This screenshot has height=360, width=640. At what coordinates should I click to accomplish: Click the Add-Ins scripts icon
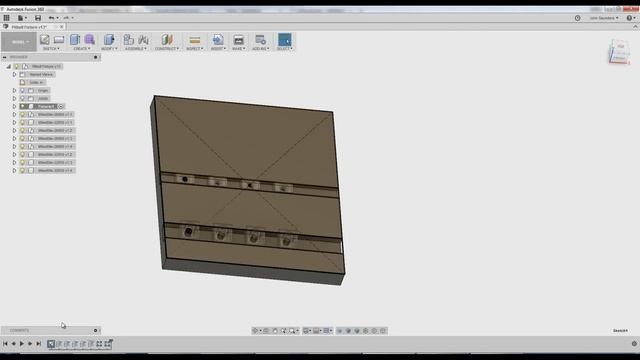tap(260, 40)
